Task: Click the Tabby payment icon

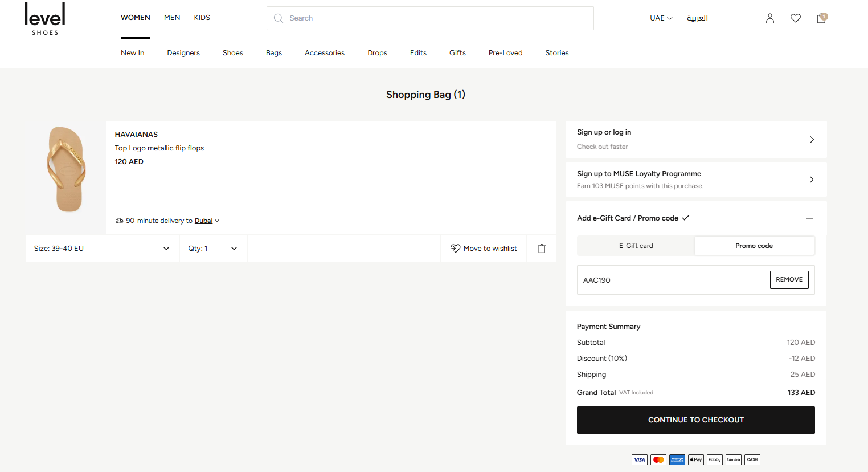Action: point(715,459)
